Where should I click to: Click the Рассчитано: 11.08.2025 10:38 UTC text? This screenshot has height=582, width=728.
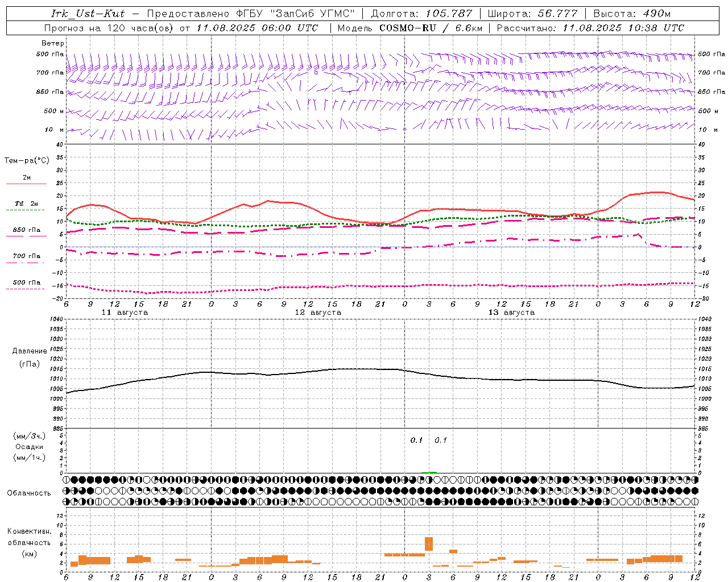pyautogui.click(x=590, y=28)
